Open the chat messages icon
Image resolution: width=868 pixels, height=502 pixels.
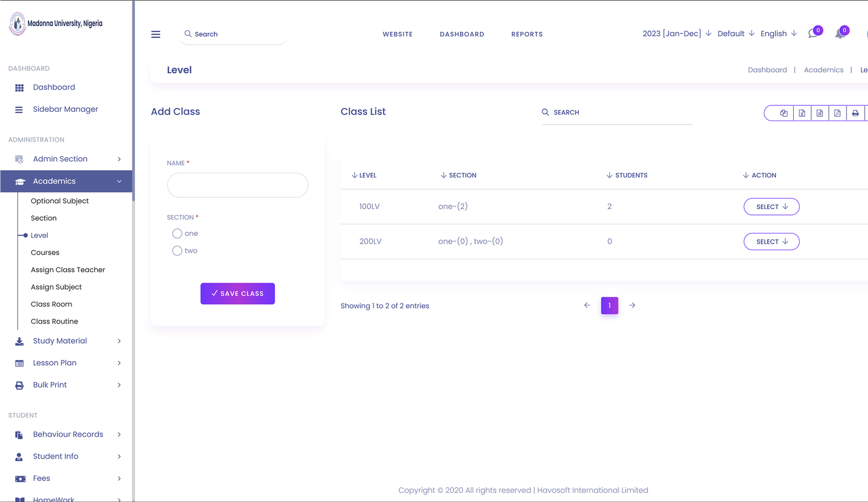click(813, 34)
